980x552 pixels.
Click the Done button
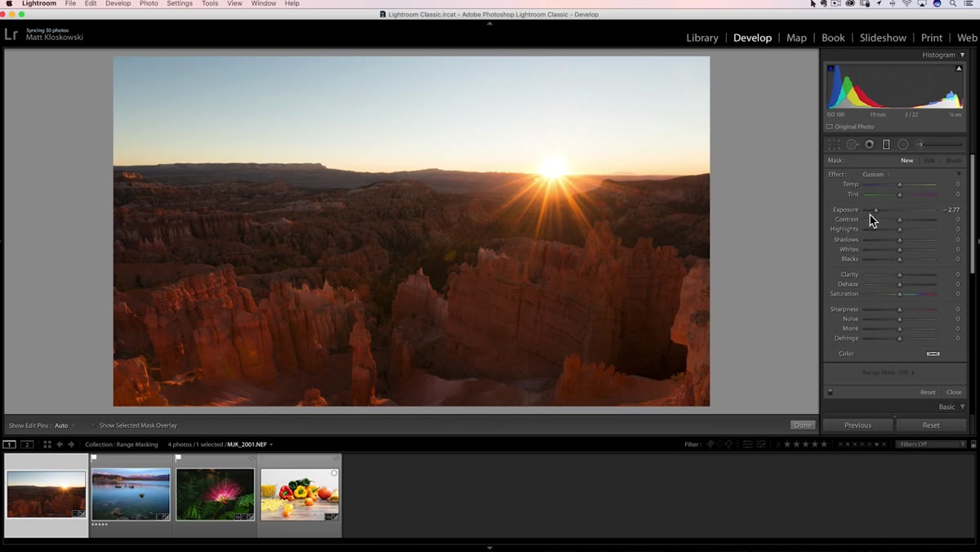[803, 425]
